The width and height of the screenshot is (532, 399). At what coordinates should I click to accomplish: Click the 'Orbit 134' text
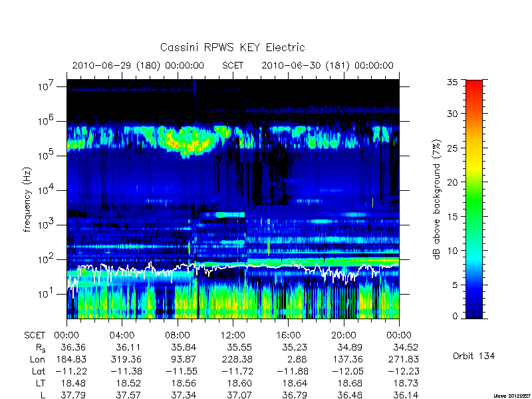point(473,356)
